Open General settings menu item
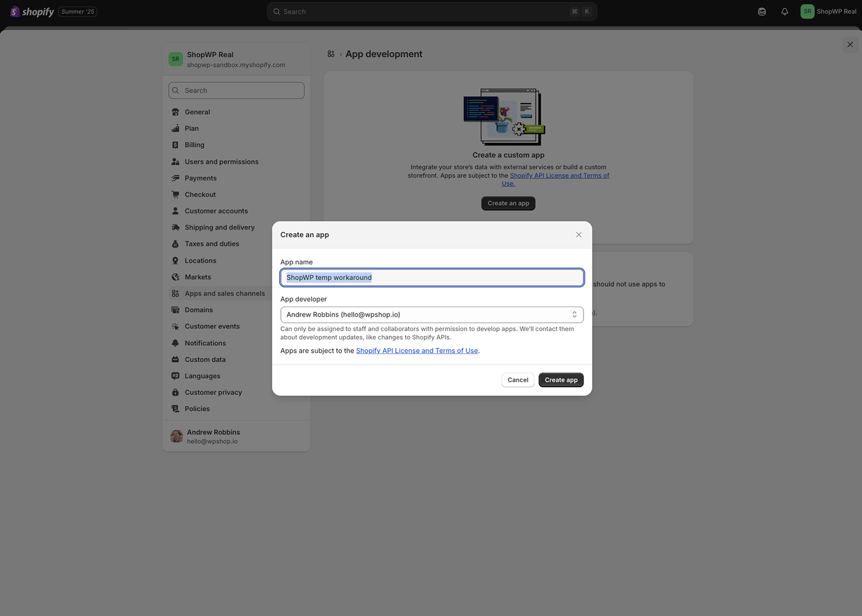This screenshot has width=862, height=616. [236, 112]
